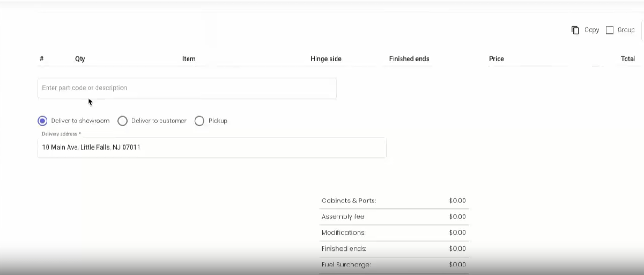Click the Copy button label
Image resolution: width=644 pixels, height=275 pixels.
(x=592, y=30)
